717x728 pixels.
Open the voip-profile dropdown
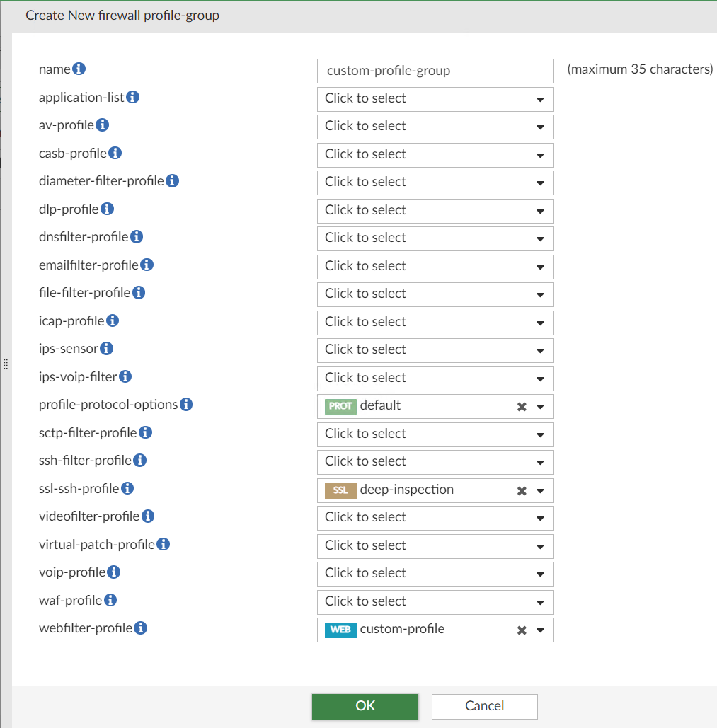(541, 573)
